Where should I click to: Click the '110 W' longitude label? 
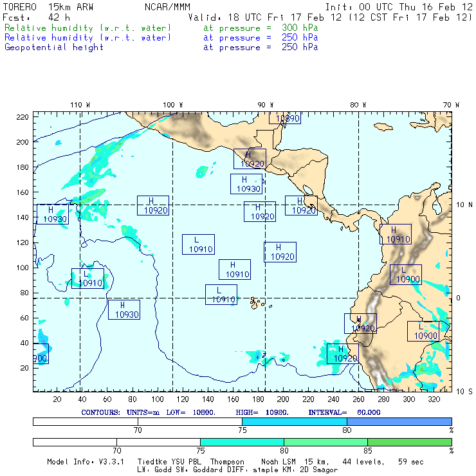pos(80,105)
